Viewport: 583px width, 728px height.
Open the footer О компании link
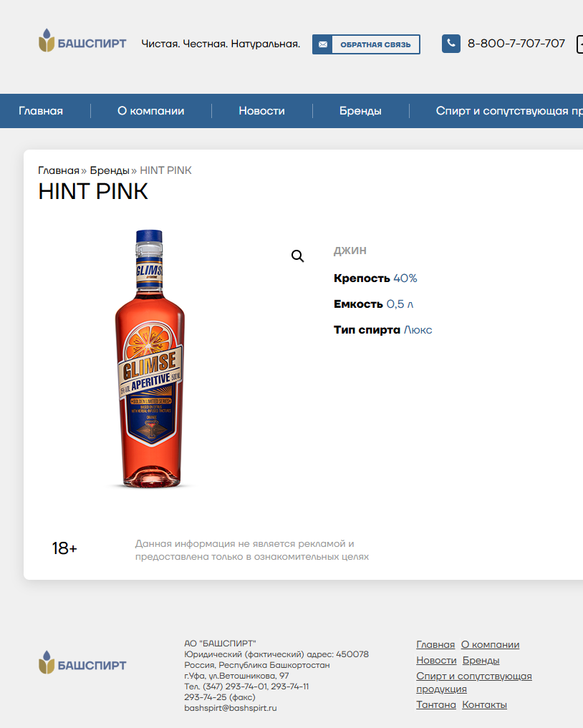490,645
